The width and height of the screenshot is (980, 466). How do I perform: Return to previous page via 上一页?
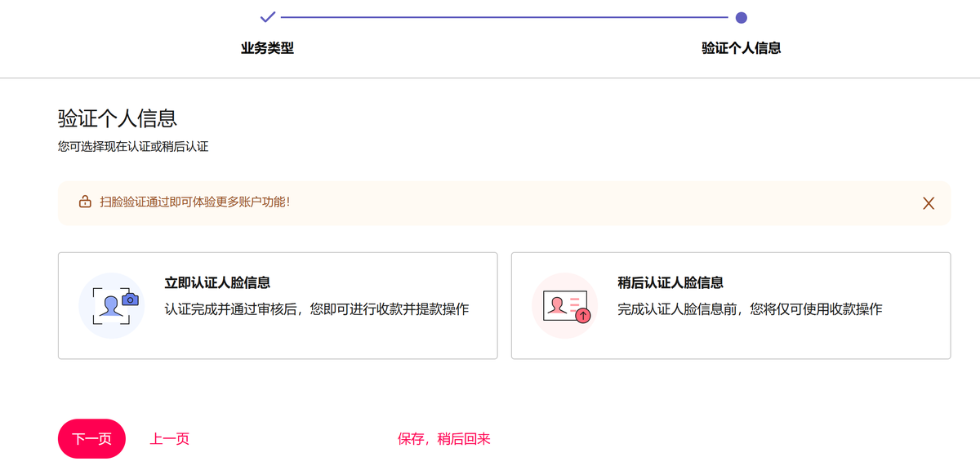point(170,439)
